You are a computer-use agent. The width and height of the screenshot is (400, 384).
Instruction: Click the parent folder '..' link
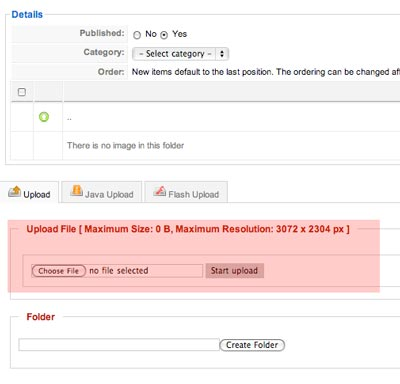69,118
